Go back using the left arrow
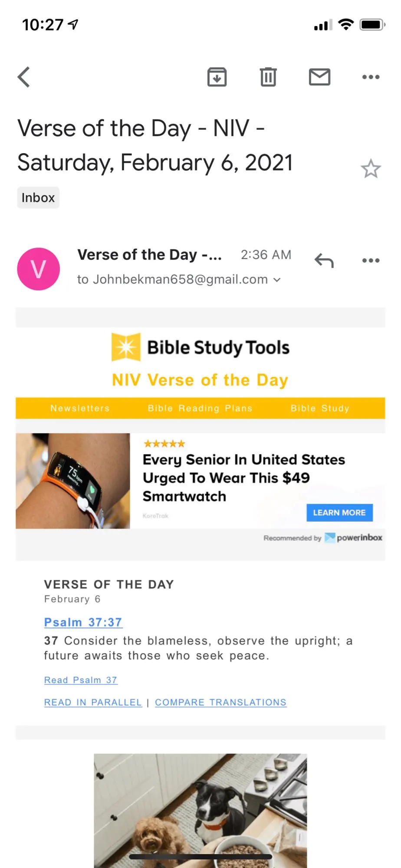 (24, 77)
